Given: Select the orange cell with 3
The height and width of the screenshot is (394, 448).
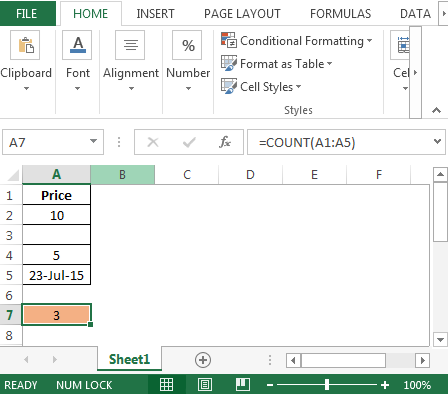Looking at the screenshot, I should (56, 315).
